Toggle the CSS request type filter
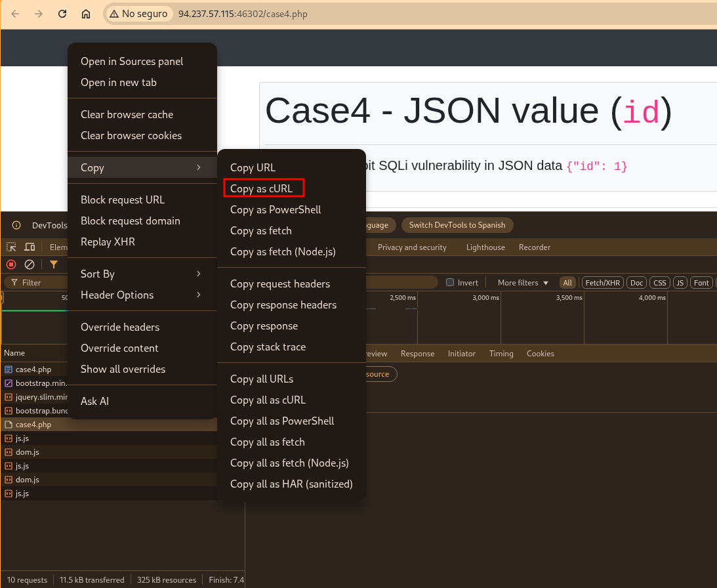 pyautogui.click(x=659, y=283)
